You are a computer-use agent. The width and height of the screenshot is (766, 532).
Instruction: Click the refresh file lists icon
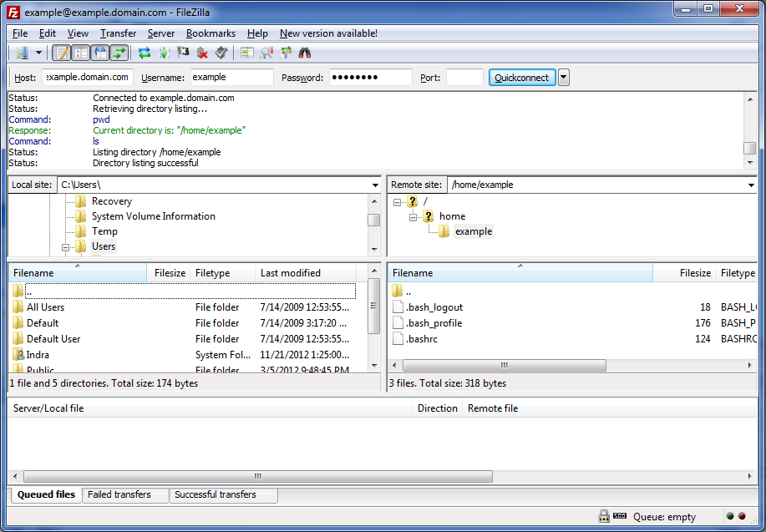tap(145, 53)
